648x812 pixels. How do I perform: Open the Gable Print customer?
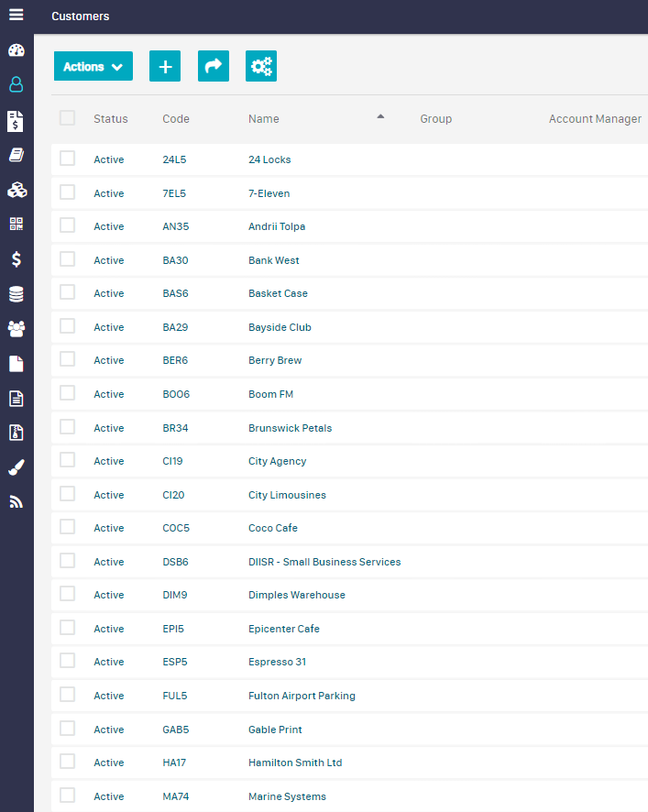275,730
